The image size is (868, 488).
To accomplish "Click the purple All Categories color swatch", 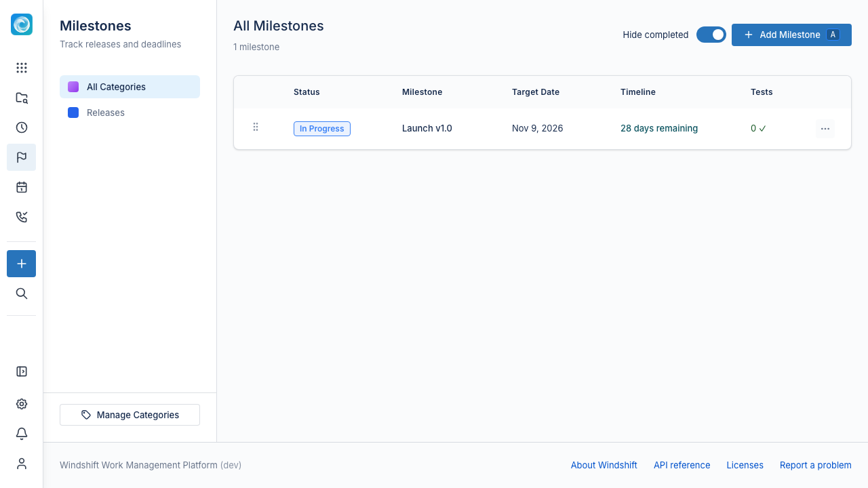I will tap(73, 87).
